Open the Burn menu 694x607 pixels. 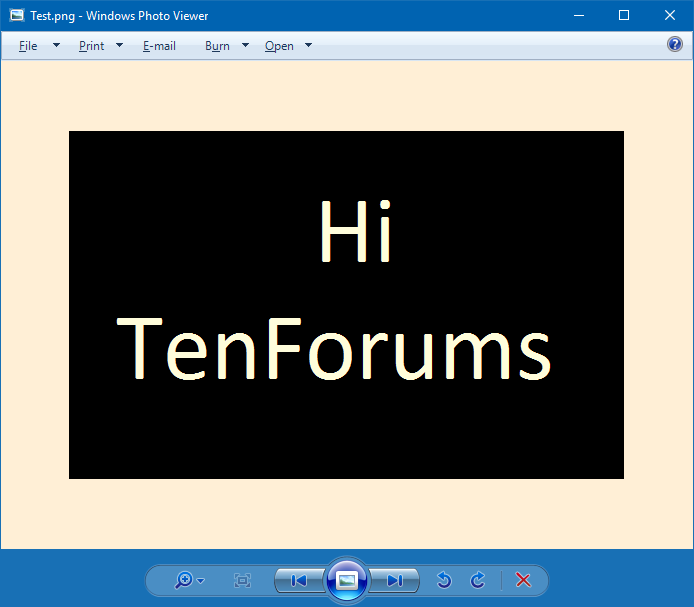[217, 46]
